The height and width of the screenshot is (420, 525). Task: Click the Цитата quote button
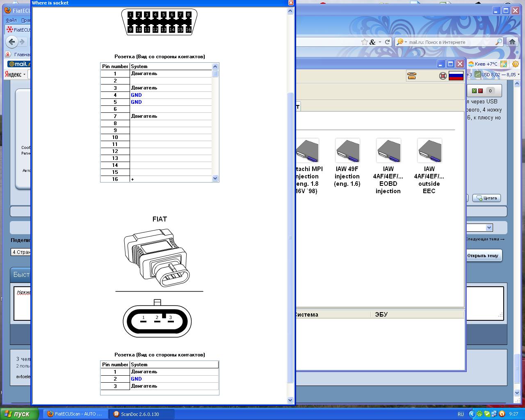click(486, 198)
